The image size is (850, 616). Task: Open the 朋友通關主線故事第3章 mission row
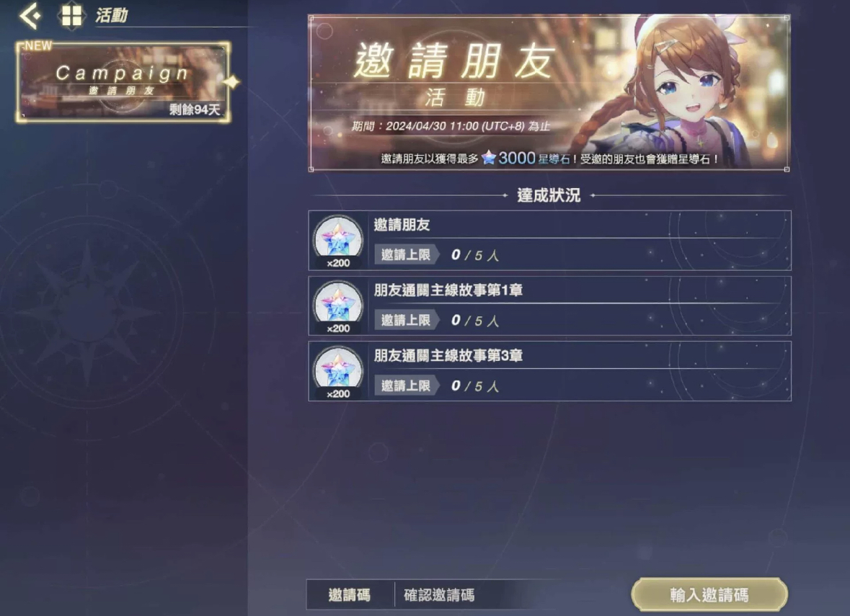[549, 371]
